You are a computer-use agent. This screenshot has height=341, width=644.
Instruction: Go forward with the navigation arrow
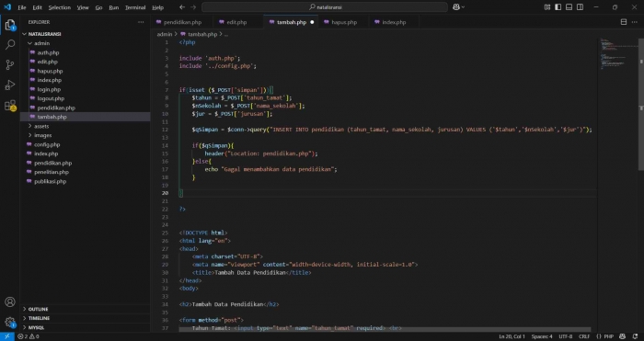tap(193, 7)
